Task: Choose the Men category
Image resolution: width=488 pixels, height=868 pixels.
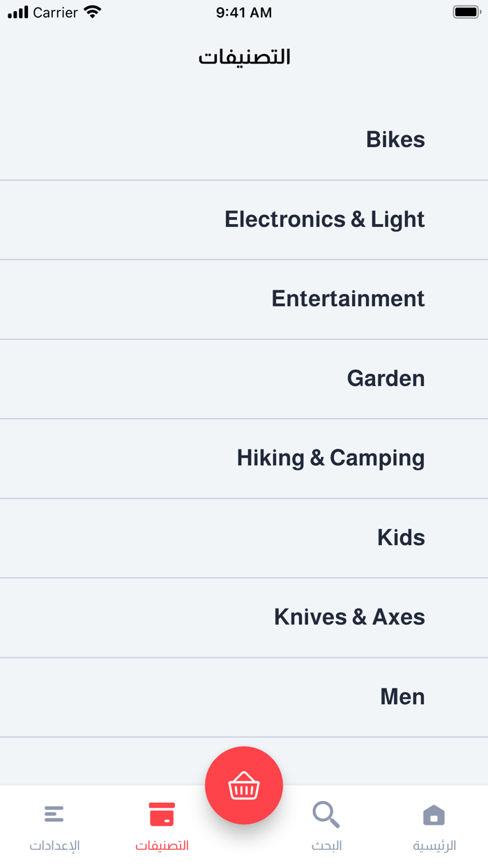Action: point(402,696)
